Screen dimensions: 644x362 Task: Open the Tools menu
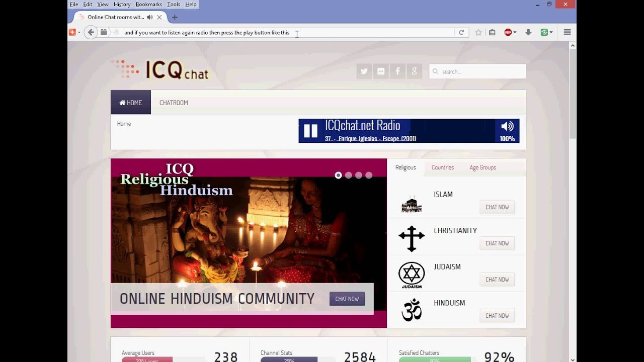point(174,5)
